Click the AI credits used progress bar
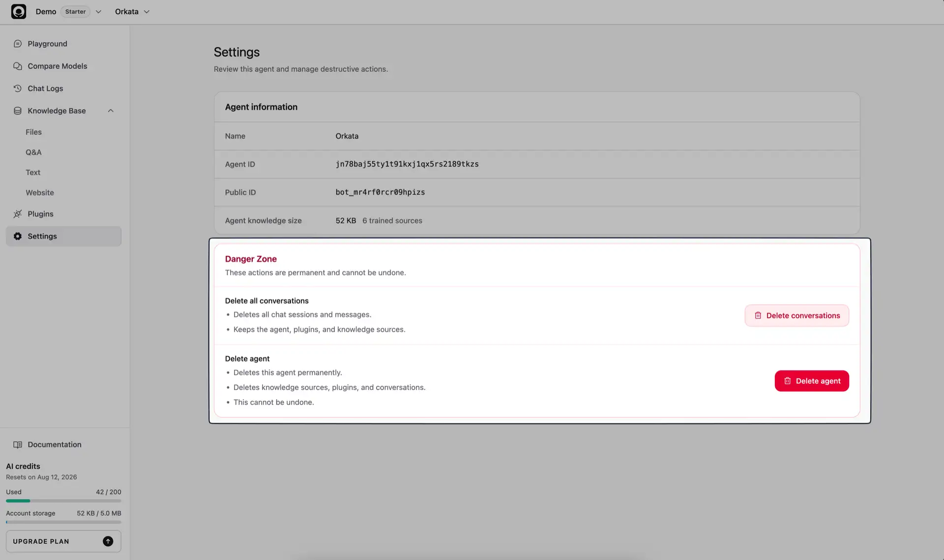Screen dimensions: 944x560 click(63, 501)
